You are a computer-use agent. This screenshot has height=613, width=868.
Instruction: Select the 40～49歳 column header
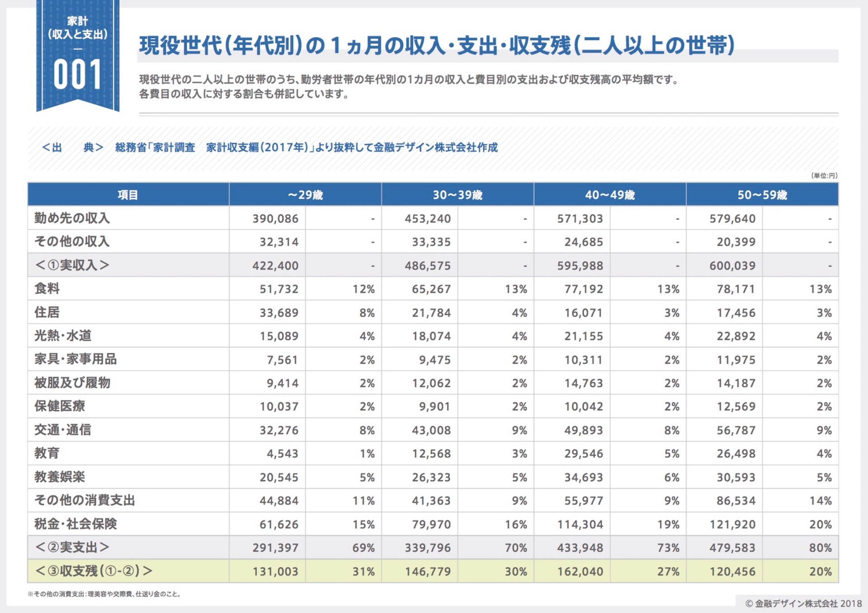click(610, 195)
